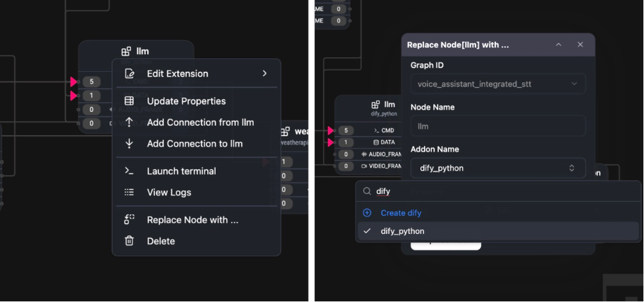Click llm node extension icon in right graph
The height and width of the screenshot is (302, 644).
point(375,104)
